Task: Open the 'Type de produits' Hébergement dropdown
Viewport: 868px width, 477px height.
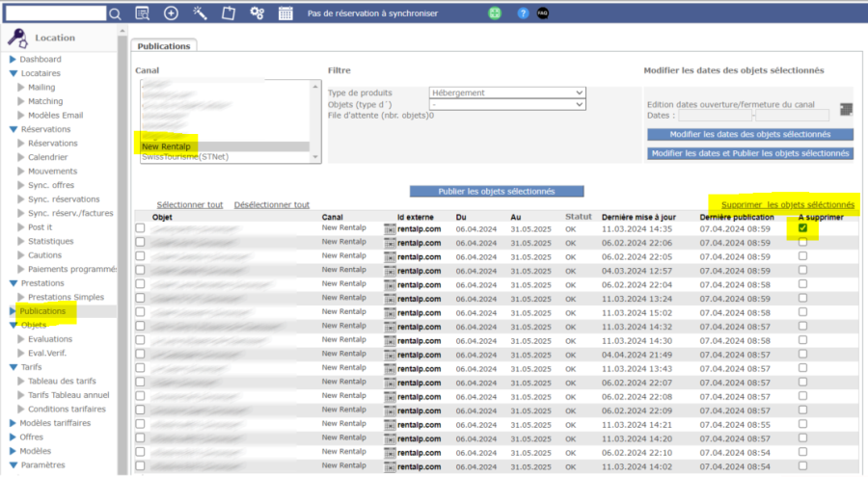Action: (507, 93)
